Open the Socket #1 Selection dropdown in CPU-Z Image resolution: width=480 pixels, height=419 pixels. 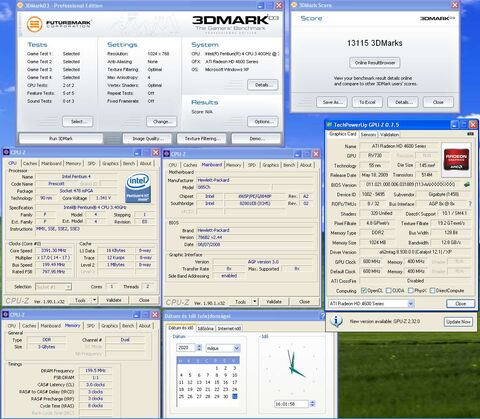[68, 287]
